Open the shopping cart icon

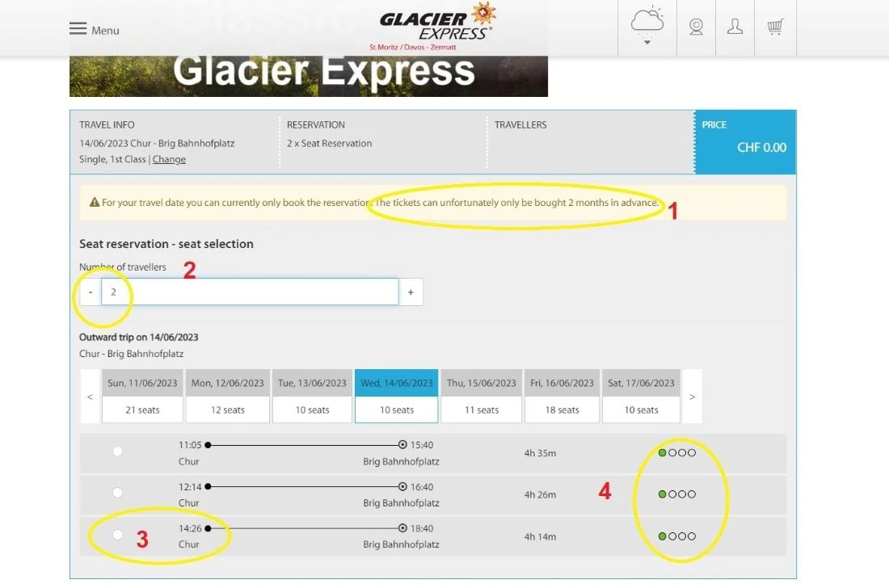(x=775, y=27)
